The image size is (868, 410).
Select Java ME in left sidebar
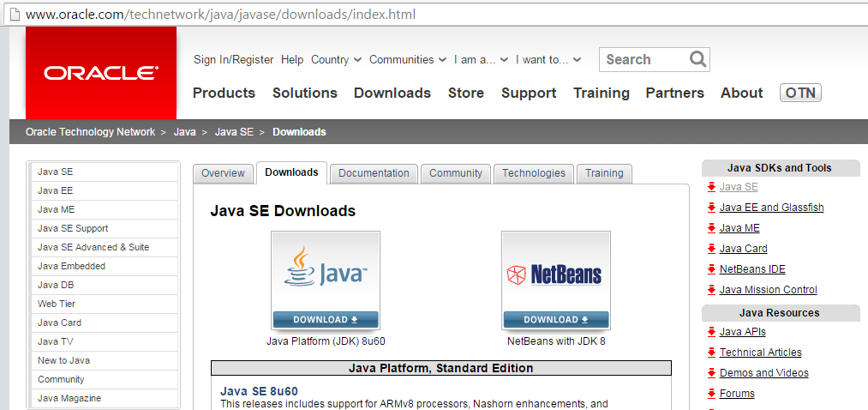104,209
